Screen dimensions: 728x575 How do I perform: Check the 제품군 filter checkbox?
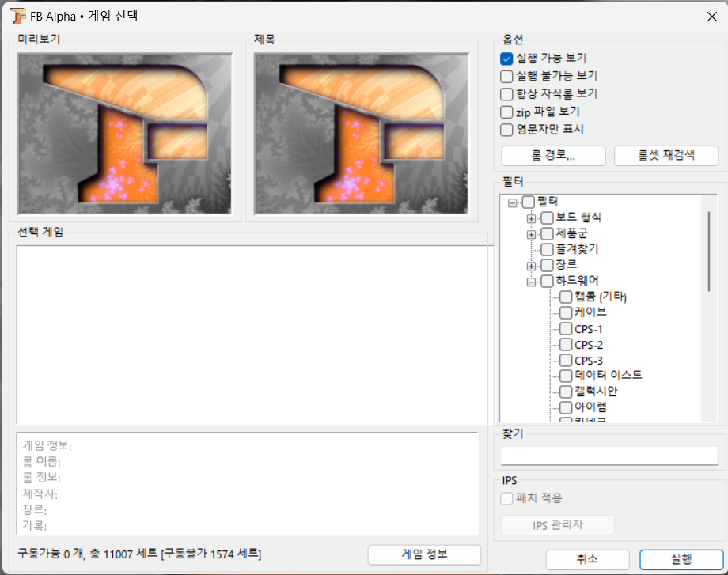coord(547,234)
